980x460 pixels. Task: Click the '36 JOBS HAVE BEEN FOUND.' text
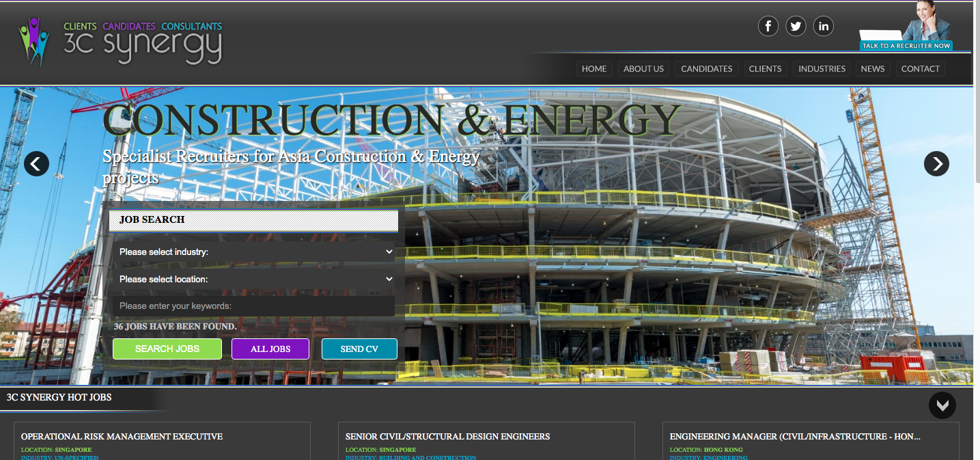(x=176, y=327)
